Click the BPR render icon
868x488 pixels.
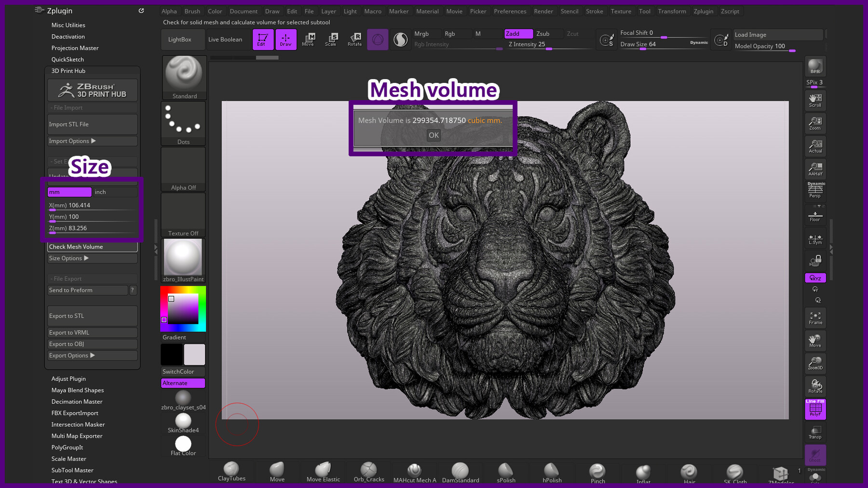[x=815, y=66]
